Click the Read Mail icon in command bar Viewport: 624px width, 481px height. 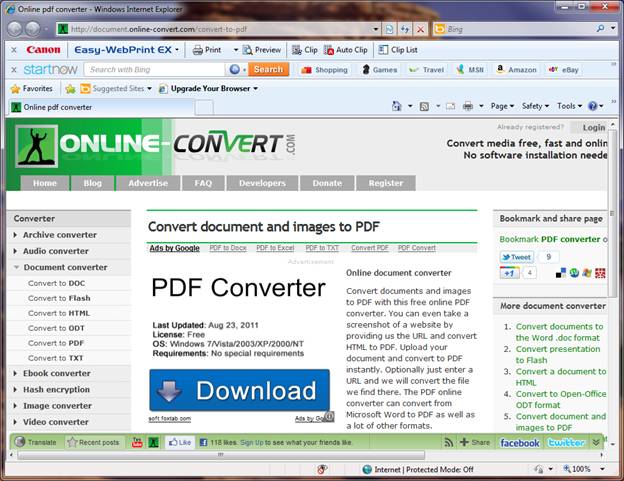[450, 106]
